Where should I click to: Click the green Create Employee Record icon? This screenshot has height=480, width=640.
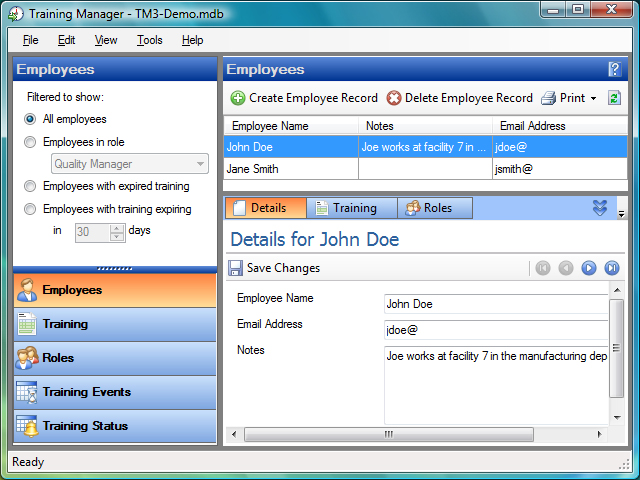(237, 98)
